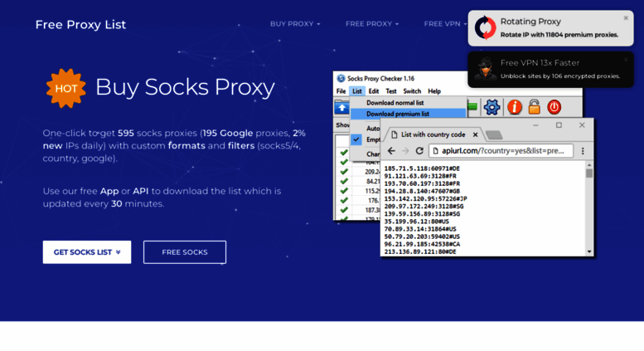Click the Socks Proxy Checker app logo
This screenshot has height=351, width=644.
coord(341,78)
